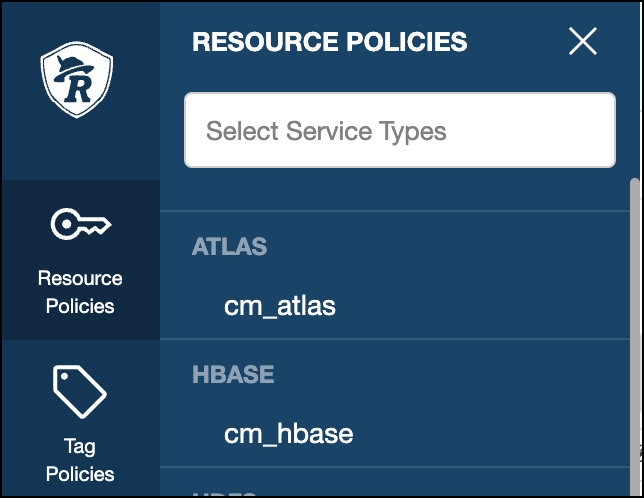This screenshot has width=644, height=498.
Task: Click the RESOURCE POLICIES panel title
Action: (x=330, y=41)
